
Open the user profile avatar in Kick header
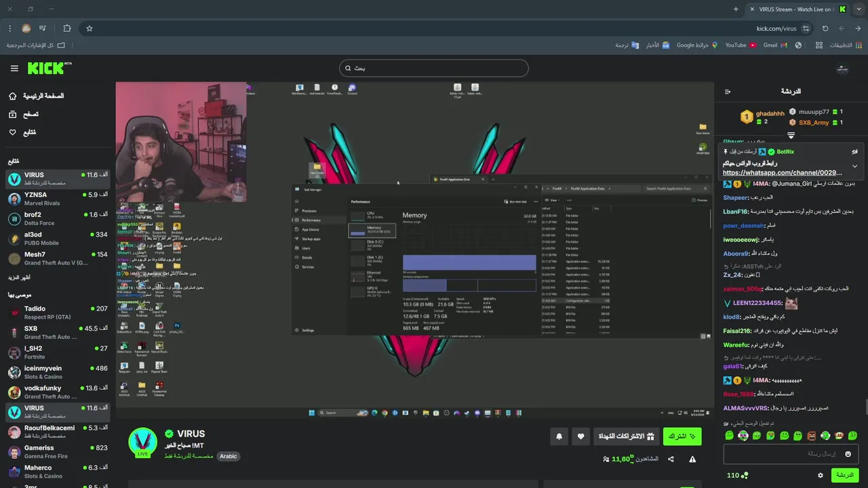click(x=842, y=68)
